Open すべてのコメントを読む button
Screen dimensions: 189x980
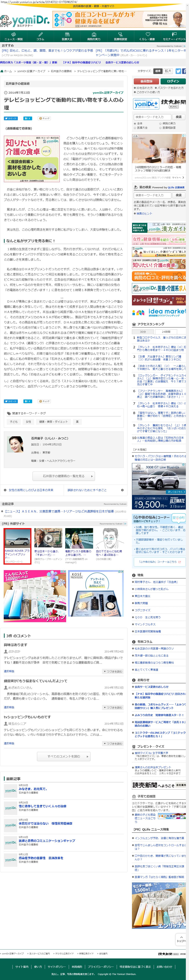(64, 757)
